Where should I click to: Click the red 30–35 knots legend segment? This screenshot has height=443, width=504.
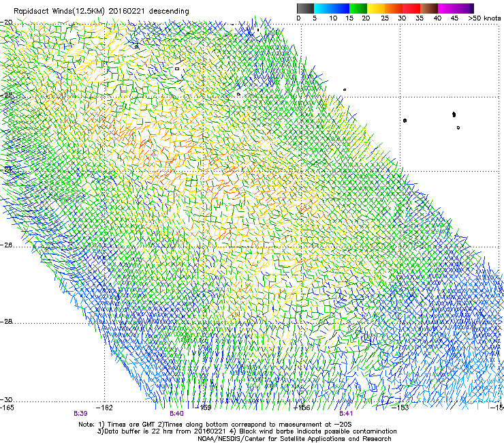pos(411,8)
